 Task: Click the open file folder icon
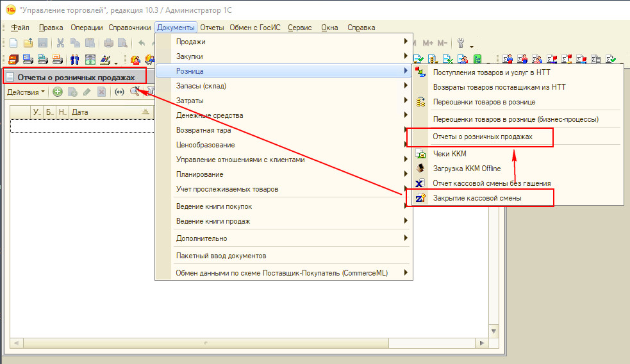point(28,43)
